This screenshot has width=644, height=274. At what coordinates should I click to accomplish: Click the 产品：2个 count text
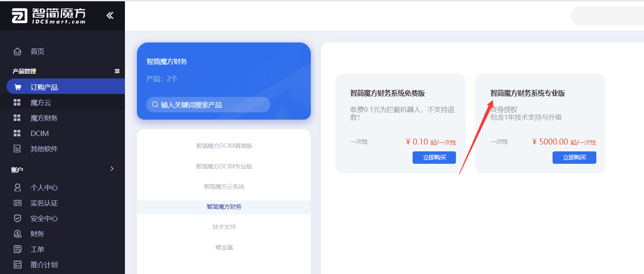click(x=162, y=79)
